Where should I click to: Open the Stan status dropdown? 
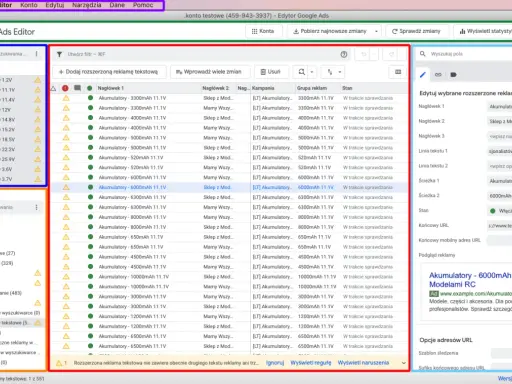499,211
